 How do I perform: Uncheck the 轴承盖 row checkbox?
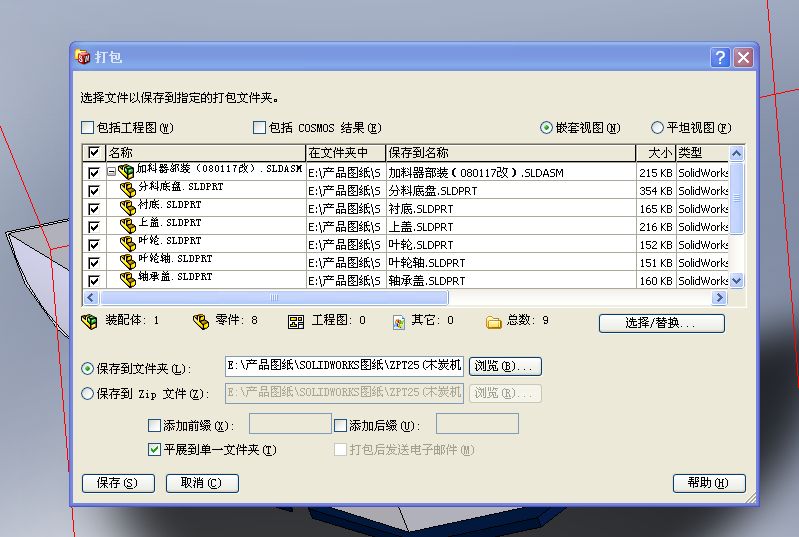click(94, 280)
